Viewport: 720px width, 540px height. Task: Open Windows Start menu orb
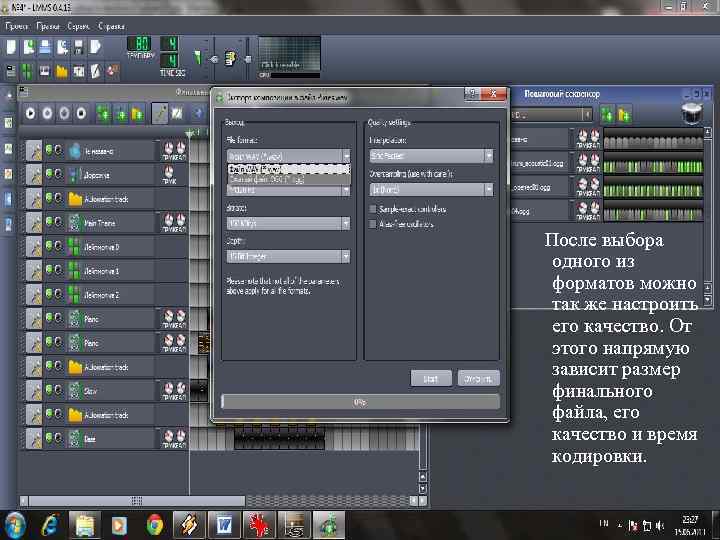pyautogui.click(x=15, y=525)
